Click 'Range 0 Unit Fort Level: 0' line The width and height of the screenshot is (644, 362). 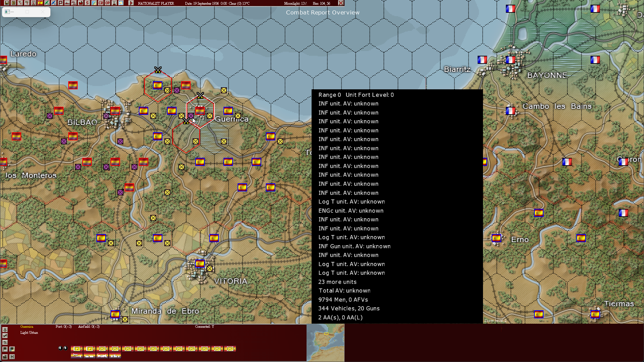[x=356, y=95]
